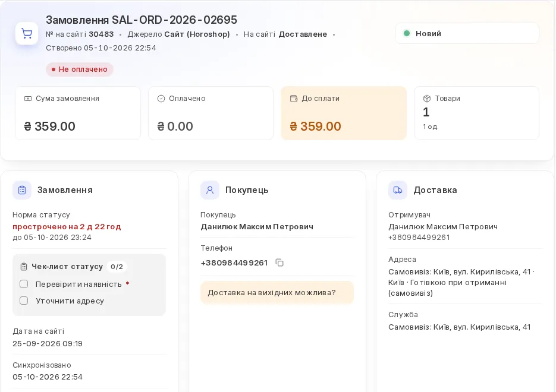Image resolution: width=556 pixels, height=392 pixels.
Task: Click the person icon beside Покупець heading
Action: [210, 190]
